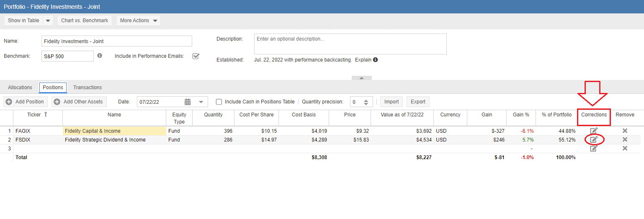Switch to the Transactions tab
The height and width of the screenshot is (219, 644).
(x=88, y=88)
